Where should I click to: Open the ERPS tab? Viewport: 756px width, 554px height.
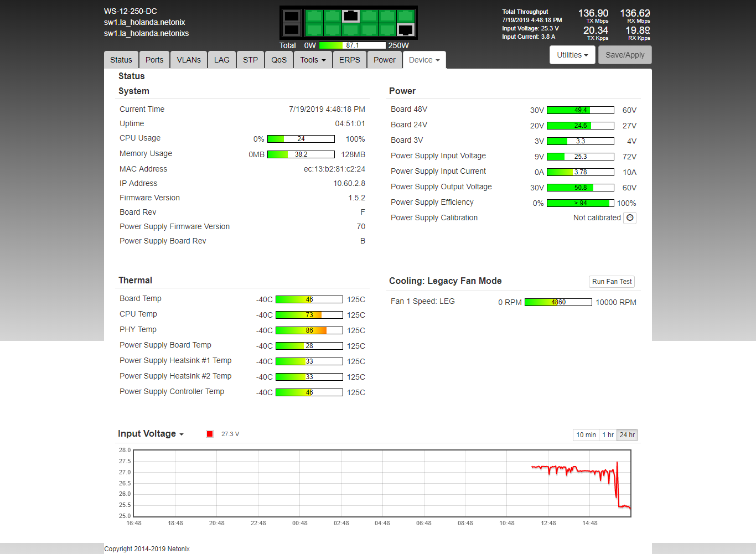click(349, 60)
